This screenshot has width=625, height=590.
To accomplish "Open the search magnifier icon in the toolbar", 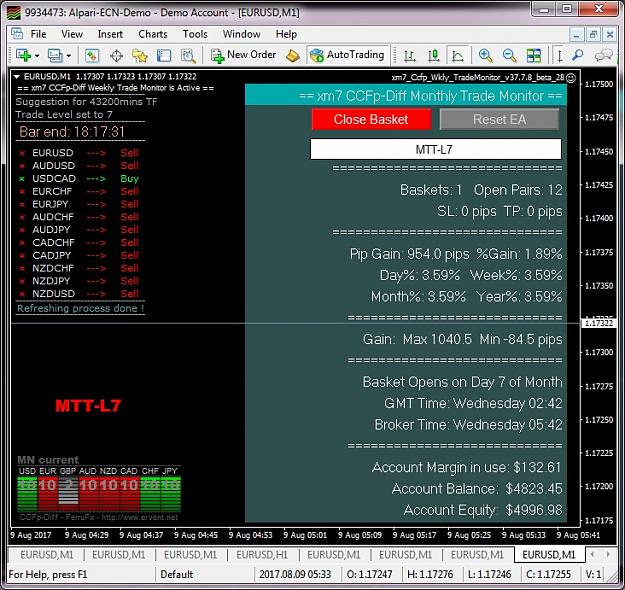I will (x=578, y=55).
